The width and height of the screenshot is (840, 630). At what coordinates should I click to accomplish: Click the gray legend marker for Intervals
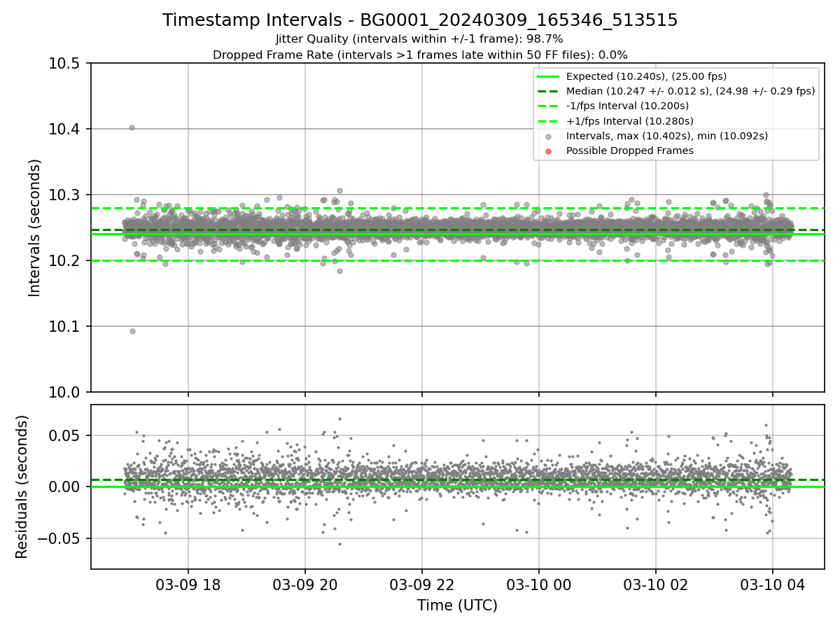(x=548, y=136)
